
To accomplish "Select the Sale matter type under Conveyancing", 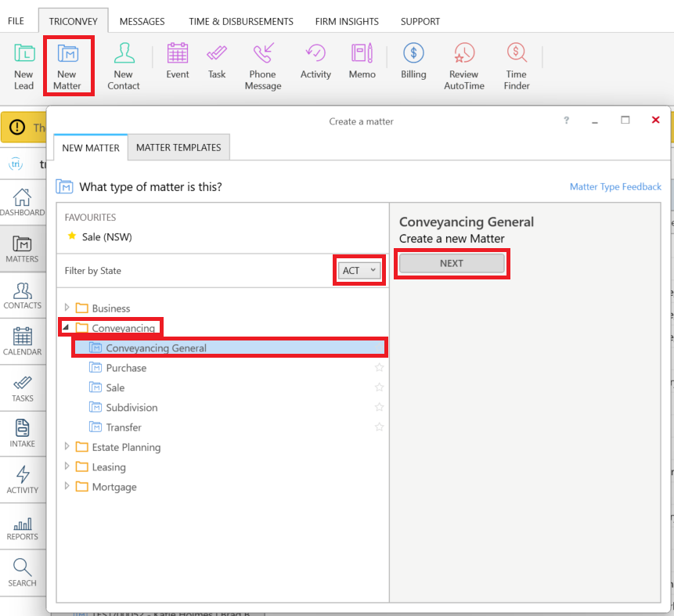I will click(x=115, y=387).
